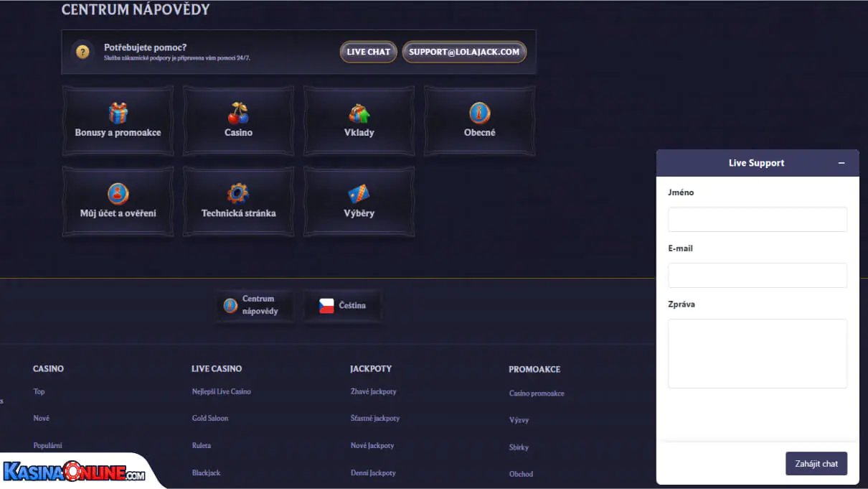The image size is (868, 489).
Task: Focus the Zpráva message text area
Action: (x=758, y=353)
